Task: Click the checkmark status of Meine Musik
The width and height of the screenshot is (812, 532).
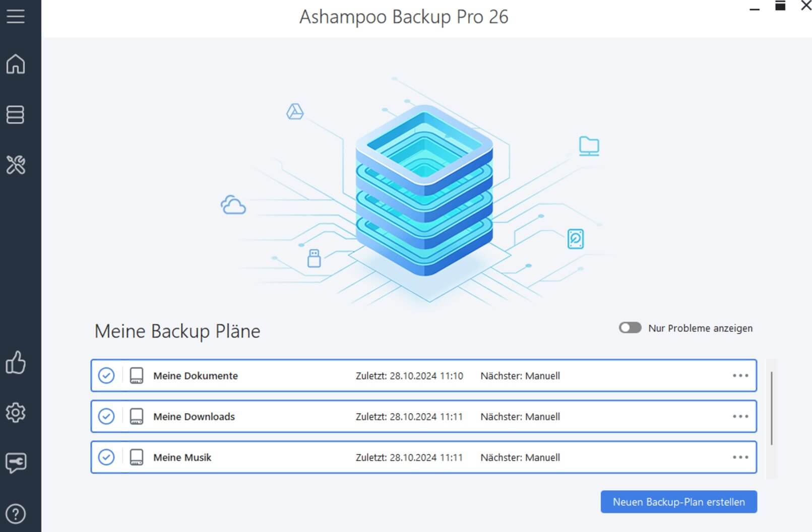Action: click(x=106, y=457)
